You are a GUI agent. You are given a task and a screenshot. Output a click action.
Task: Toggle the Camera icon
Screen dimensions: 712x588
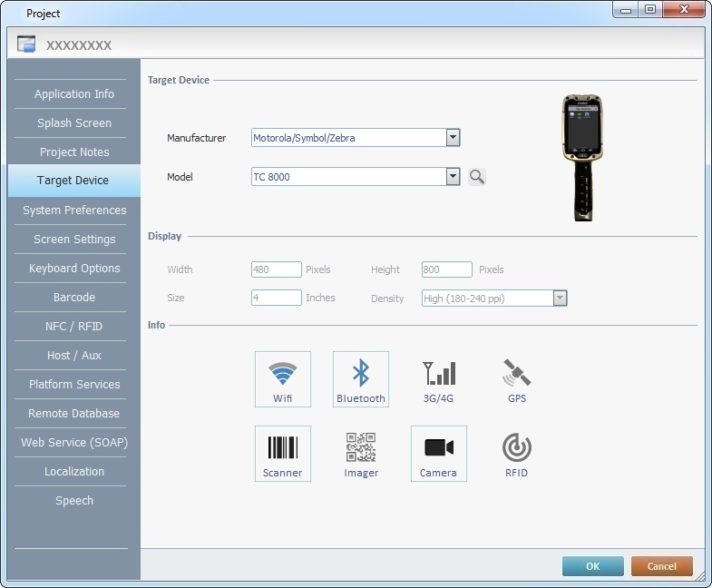coord(439,453)
